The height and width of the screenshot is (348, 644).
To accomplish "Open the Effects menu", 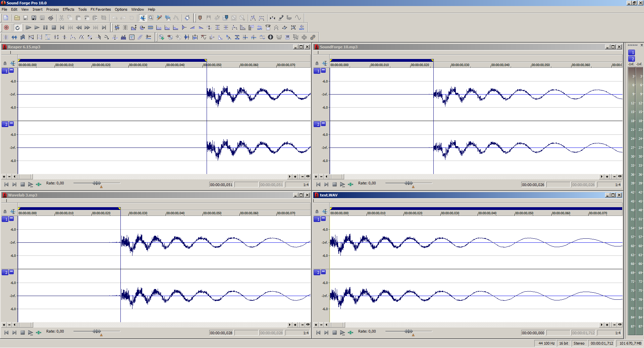I will click(68, 9).
